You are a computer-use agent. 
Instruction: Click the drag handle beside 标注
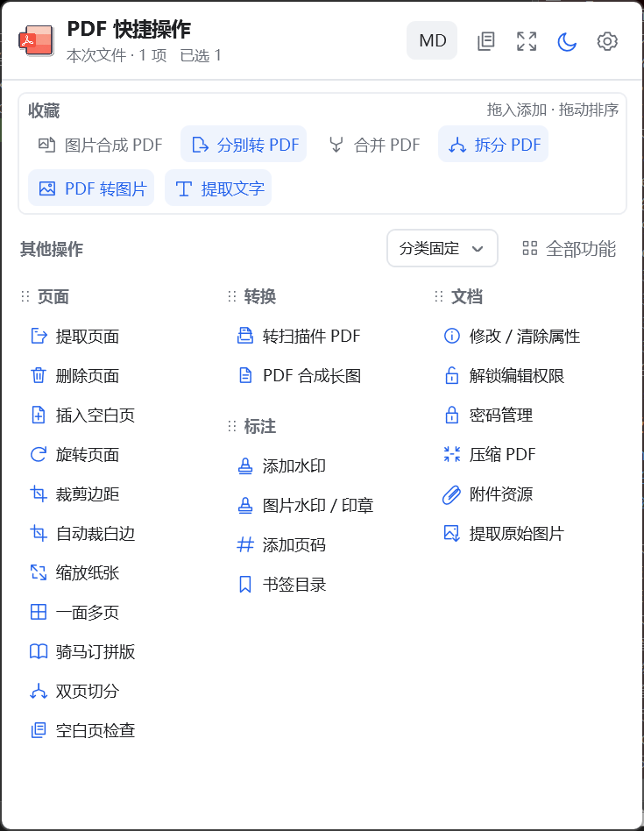231,426
